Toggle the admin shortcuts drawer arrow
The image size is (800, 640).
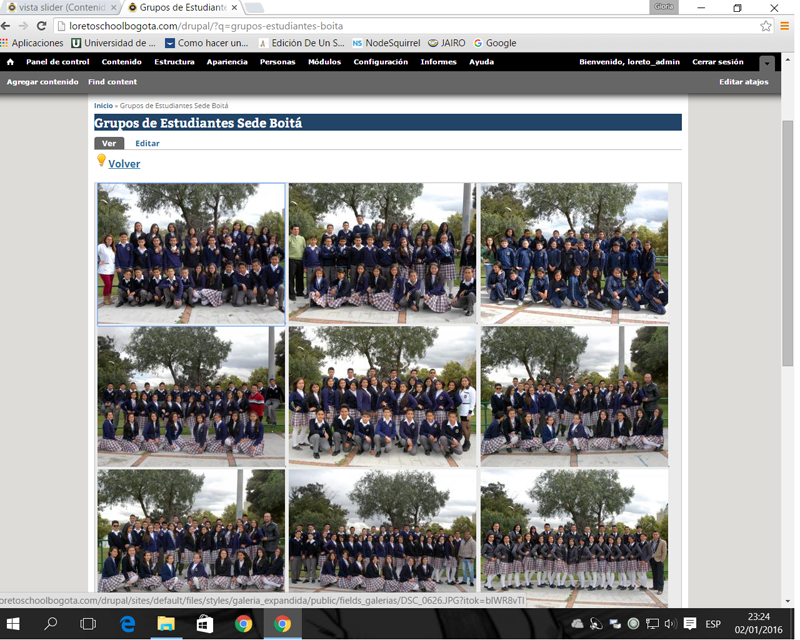click(767, 63)
